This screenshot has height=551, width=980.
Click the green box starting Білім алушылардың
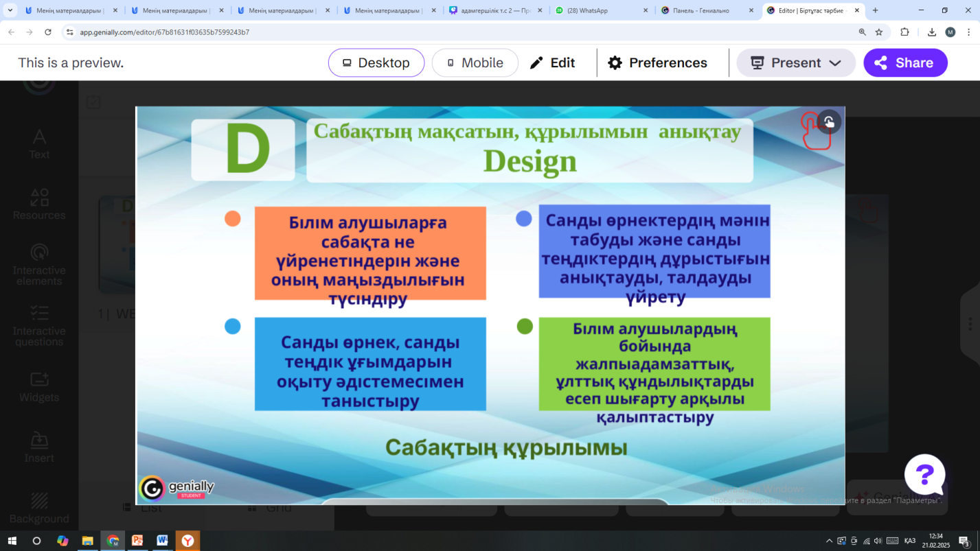click(x=654, y=364)
